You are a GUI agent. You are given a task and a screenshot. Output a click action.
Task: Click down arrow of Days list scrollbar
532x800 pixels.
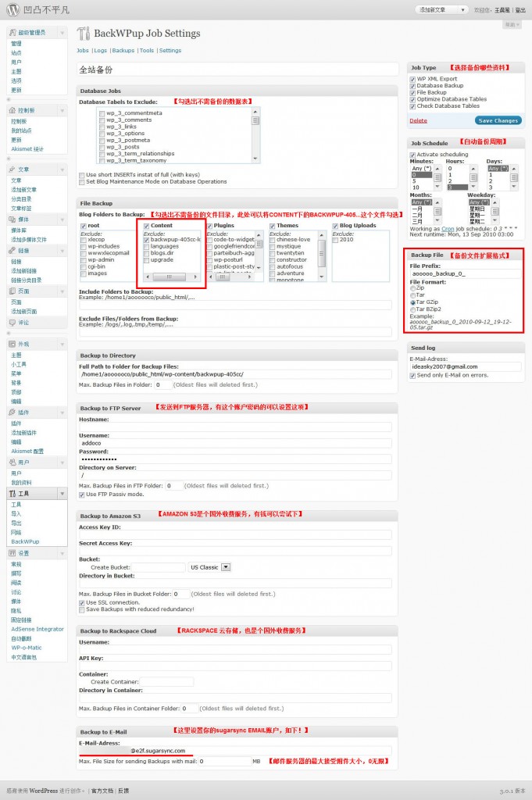click(514, 187)
